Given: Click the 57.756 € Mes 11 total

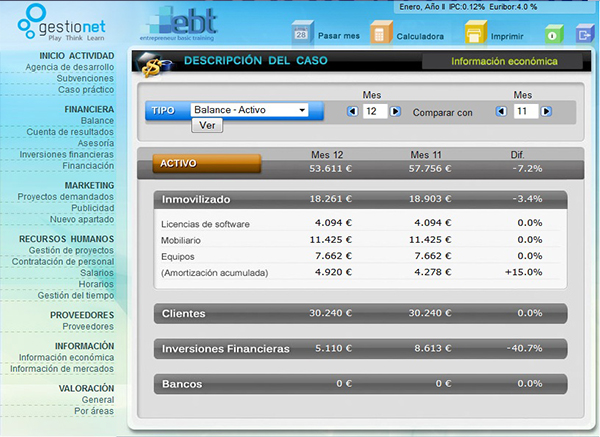Looking at the screenshot, I should pyautogui.click(x=430, y=169).
